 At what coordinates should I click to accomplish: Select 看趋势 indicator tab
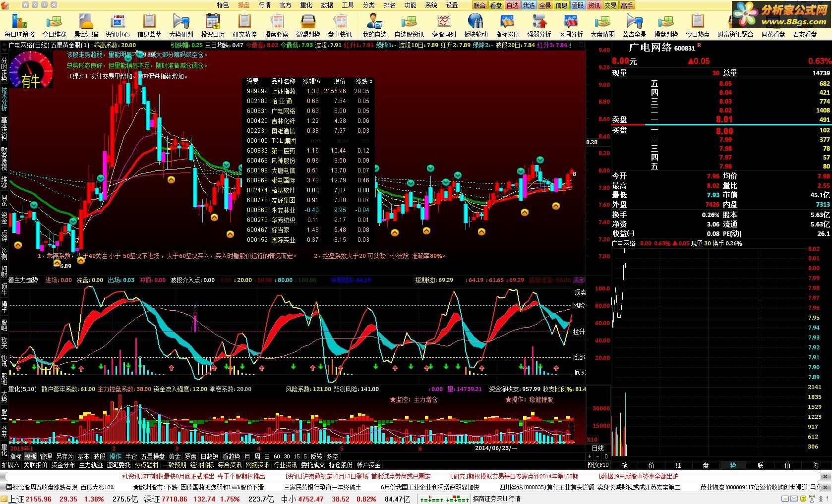[231, 456]
